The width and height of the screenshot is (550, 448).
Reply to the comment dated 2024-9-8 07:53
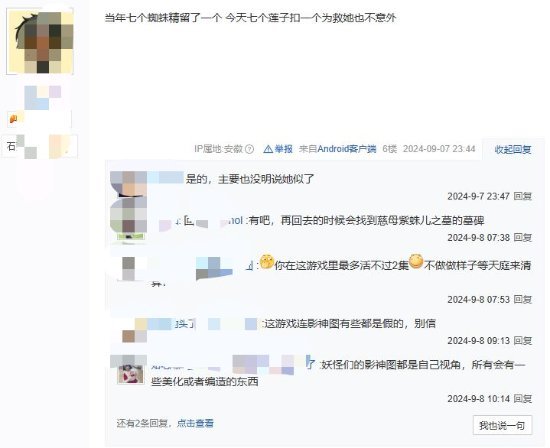523,299
